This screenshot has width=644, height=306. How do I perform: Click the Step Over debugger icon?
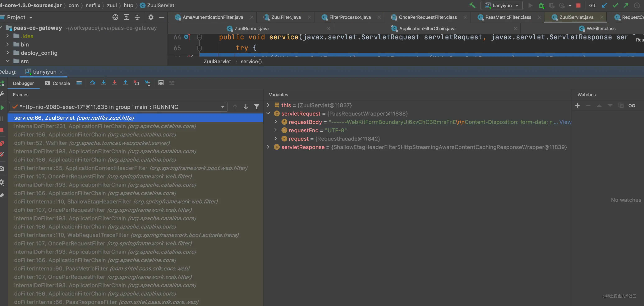tap(92, 83)
